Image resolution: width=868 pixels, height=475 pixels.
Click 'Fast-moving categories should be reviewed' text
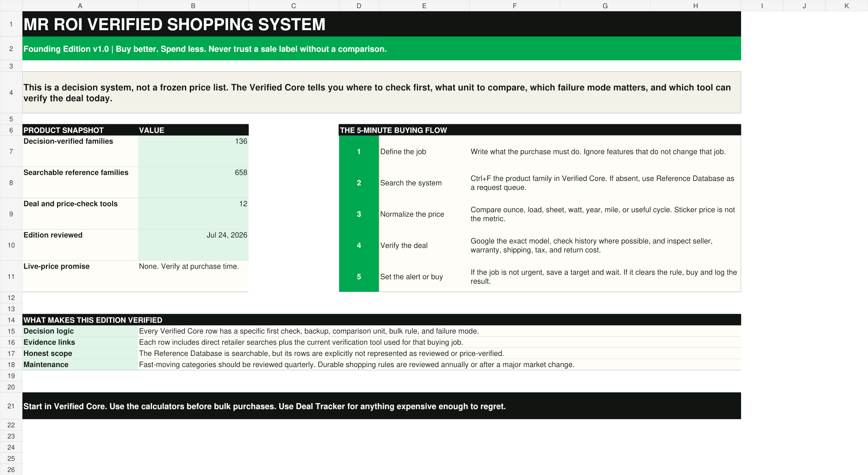point(439,364)
